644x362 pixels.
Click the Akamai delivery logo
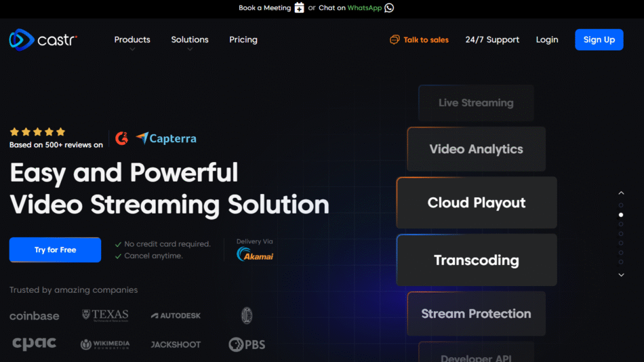coord(255,254)
